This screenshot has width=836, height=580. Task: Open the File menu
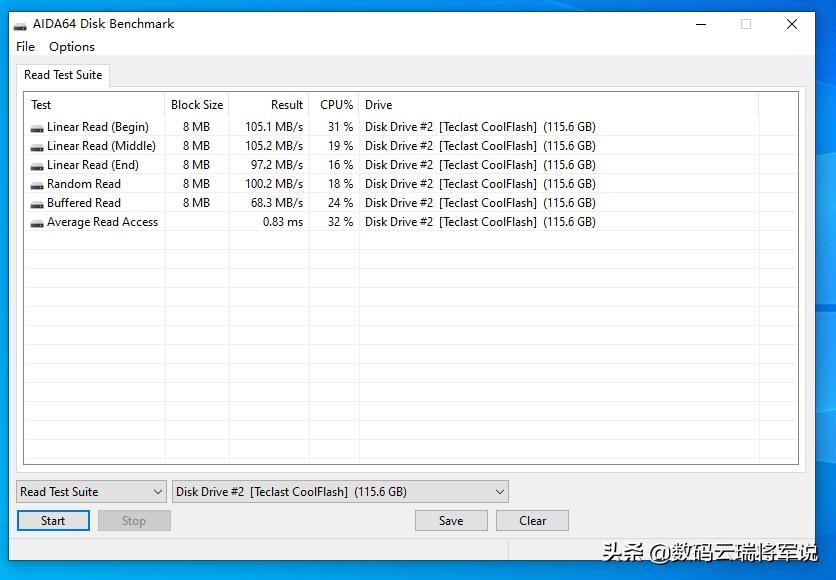tap(24, 46)
